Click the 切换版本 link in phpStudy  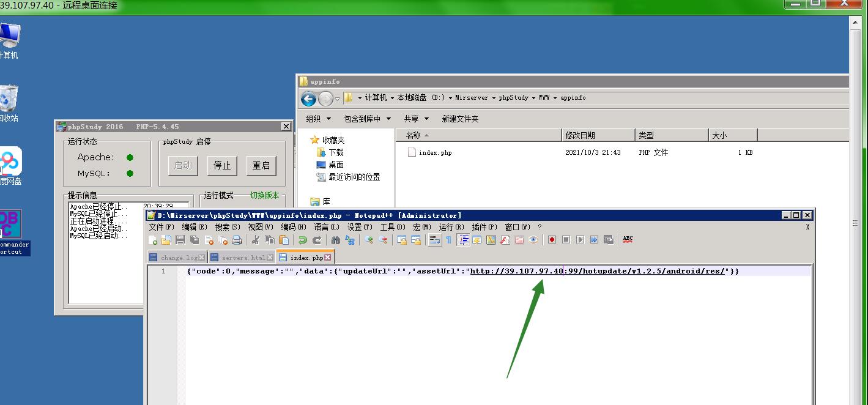pyautogui.click(x=264, y=195)
